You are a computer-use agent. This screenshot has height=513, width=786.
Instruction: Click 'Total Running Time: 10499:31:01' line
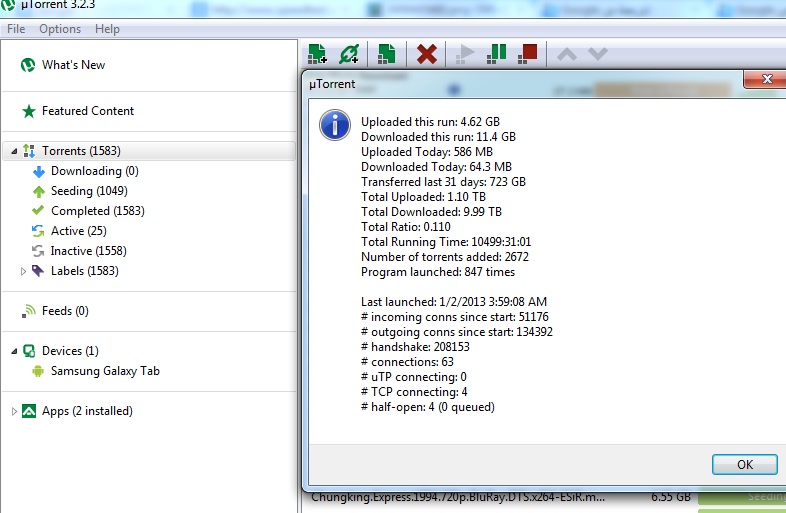click(x=446, y=242)
